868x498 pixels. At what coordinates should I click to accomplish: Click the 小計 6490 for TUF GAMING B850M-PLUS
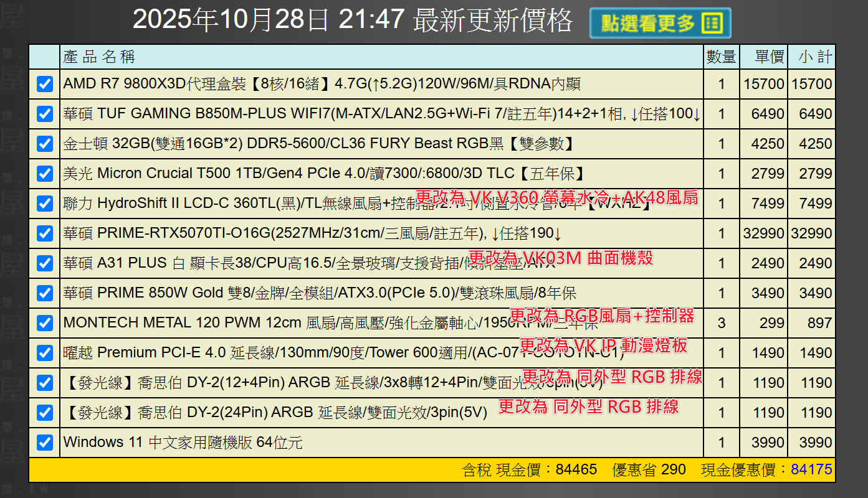816,114
